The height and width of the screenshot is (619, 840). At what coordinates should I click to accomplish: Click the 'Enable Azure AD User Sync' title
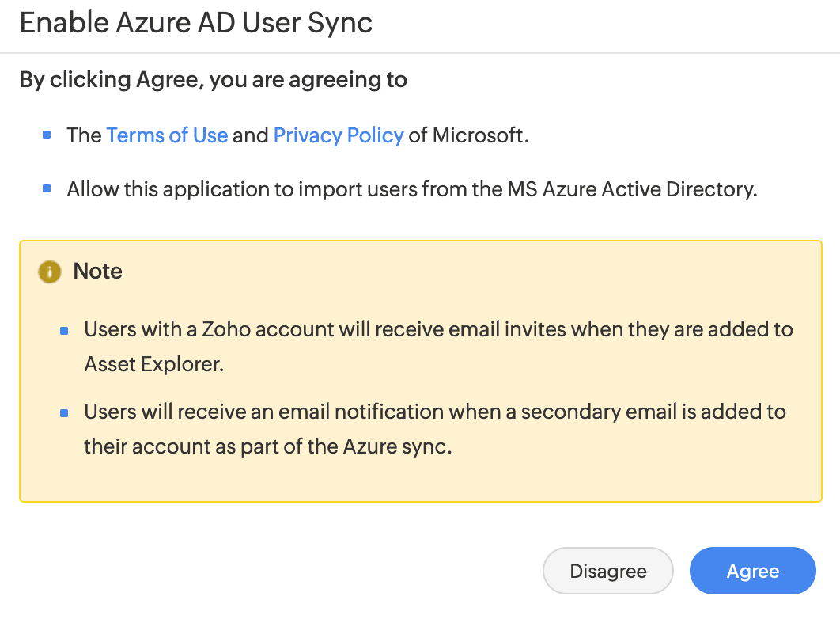196,23
